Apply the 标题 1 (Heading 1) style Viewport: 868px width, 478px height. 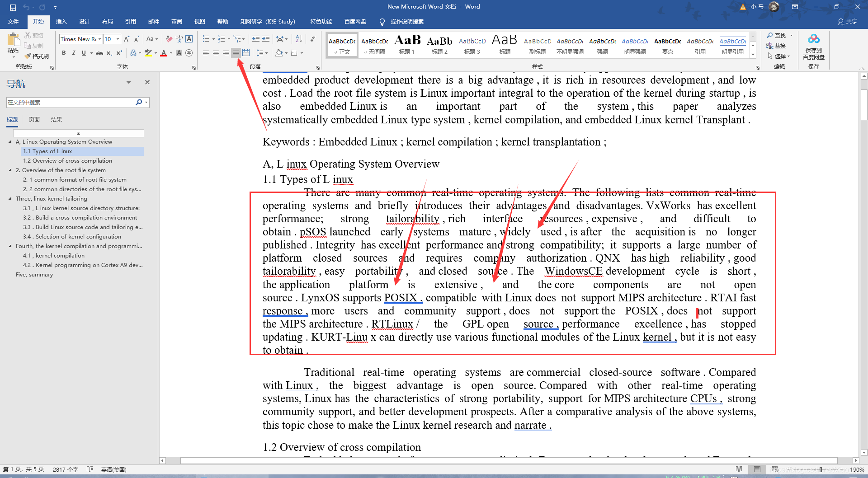407,45
